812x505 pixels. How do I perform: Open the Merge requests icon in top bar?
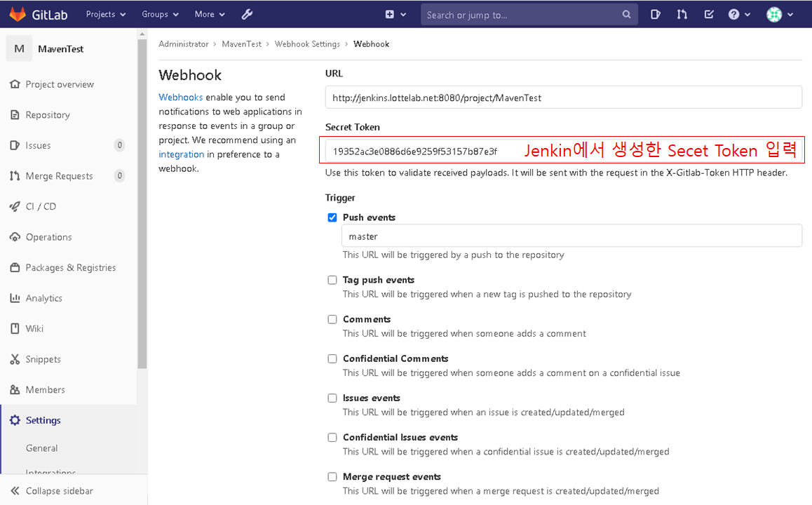682,15
